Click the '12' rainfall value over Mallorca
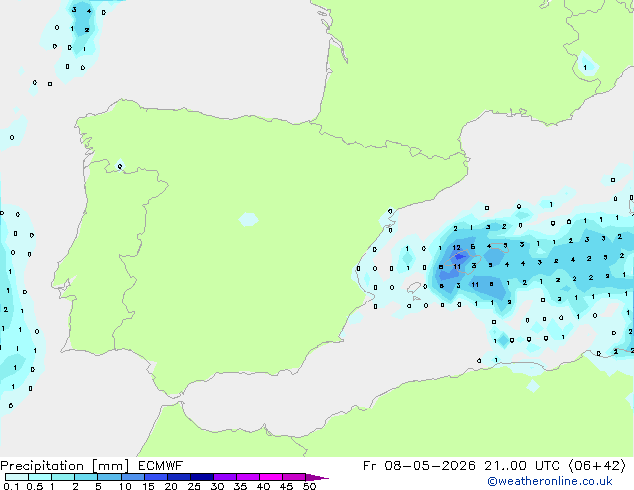Viewport: 634px width, 490px height. click(456, 247)
